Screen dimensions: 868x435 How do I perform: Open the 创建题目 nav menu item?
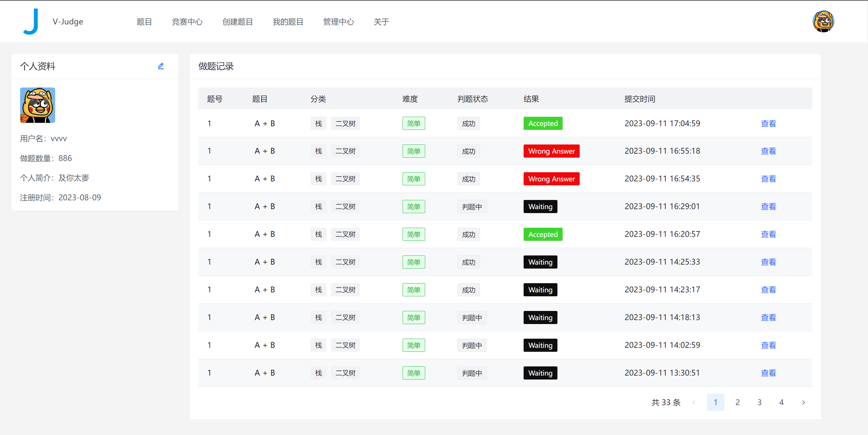237,22
